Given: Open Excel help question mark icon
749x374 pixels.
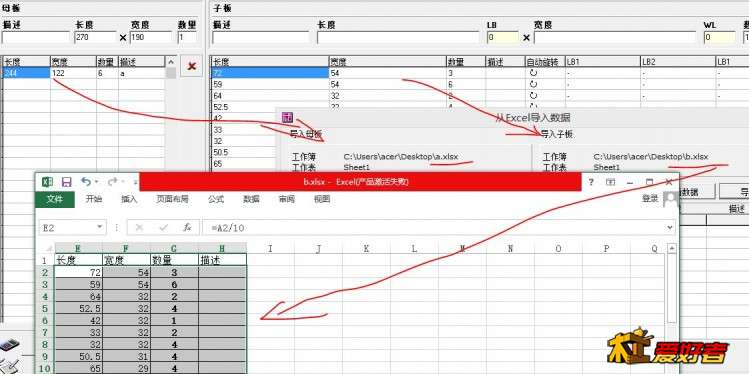Looking at the screenshot, I should pos(591,182).
